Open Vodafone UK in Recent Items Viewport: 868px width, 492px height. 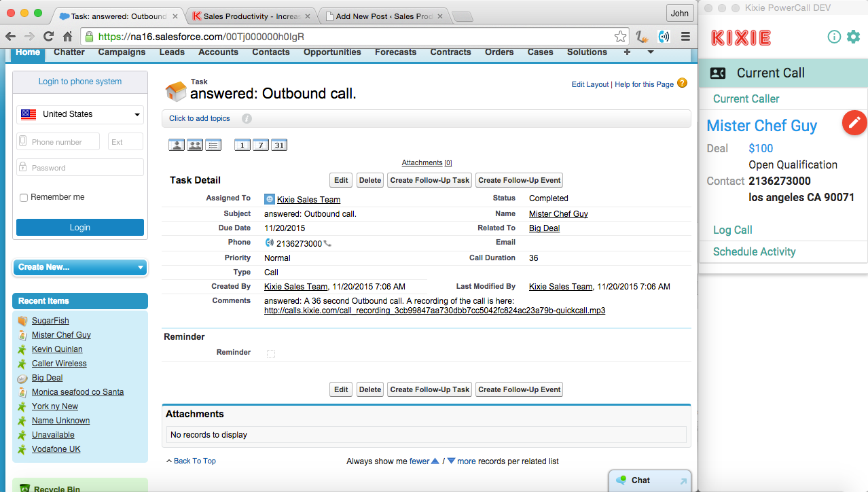click(56, 449)
